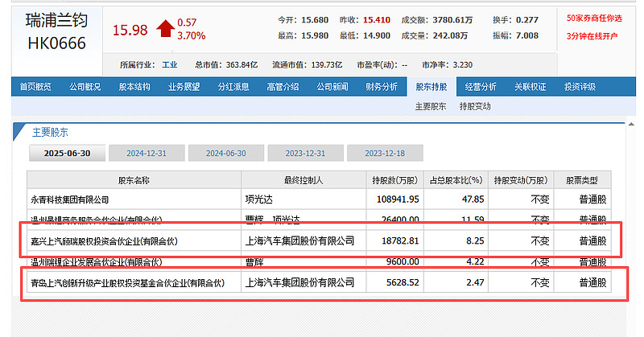The image size is (644, 337).
Task: Show shareholders for 2025-06-30
Action: pyautogui.click(x=67, y=153)
